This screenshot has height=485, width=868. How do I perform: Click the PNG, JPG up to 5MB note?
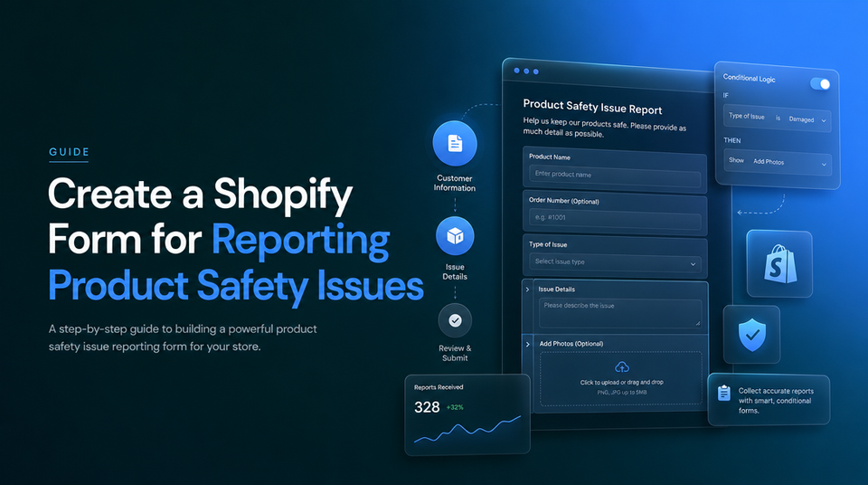pyautogui.click(x=622, y=393)
